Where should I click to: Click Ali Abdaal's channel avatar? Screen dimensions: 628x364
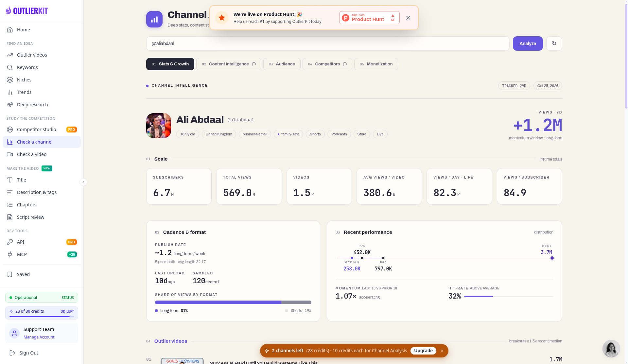coord(159,126)
